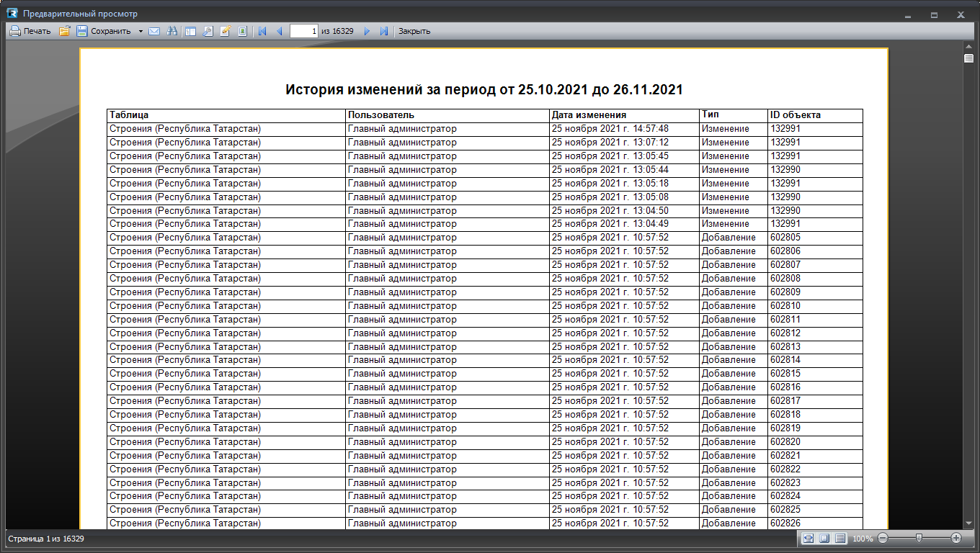Viewport: 980px width, 553px height.
Task: Click the green full-screen page icon
Action: pyautogui.click(x=243, y=31)
